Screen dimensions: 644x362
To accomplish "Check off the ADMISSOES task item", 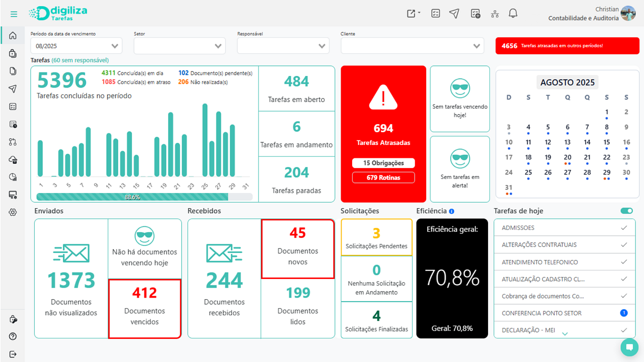I will 624,228.
